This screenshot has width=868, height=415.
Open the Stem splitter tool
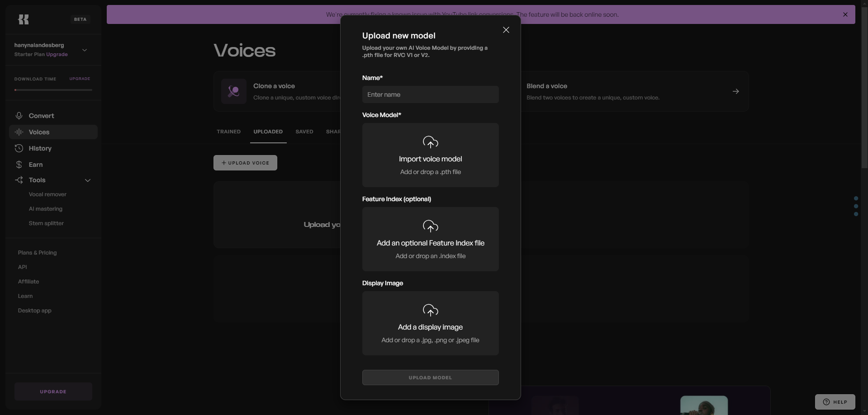tap(46, 223)
